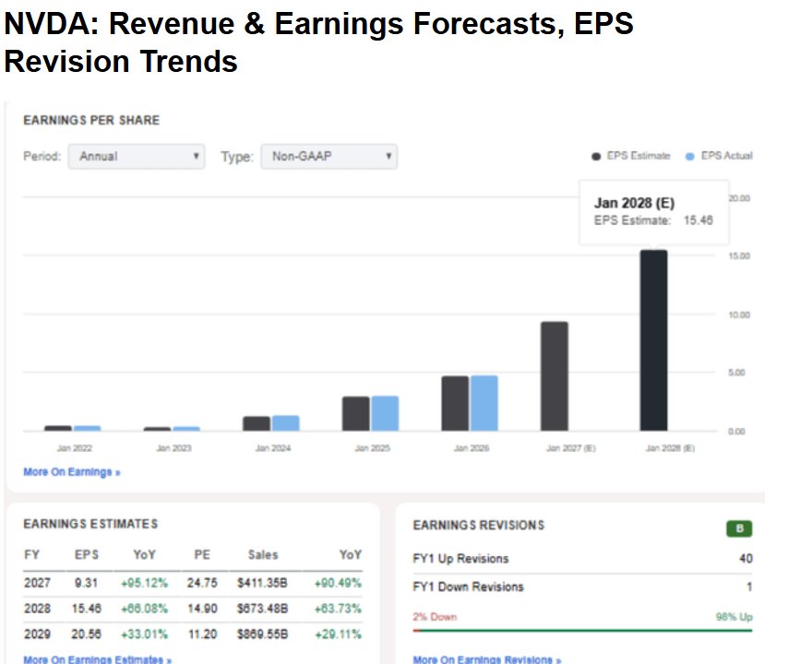Screen dimensions: 812x664
Task: Click the PE column header
Action: 202,555
